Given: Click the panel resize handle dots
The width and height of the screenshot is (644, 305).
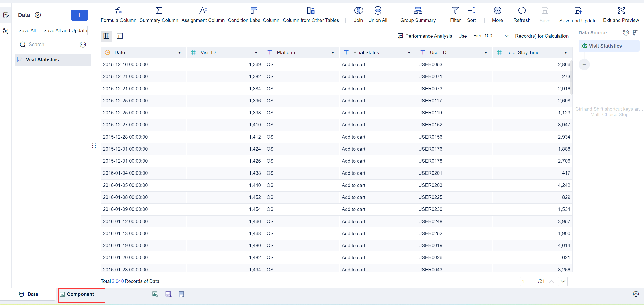Looking at the screenshot, I should [x=94, y=145].
